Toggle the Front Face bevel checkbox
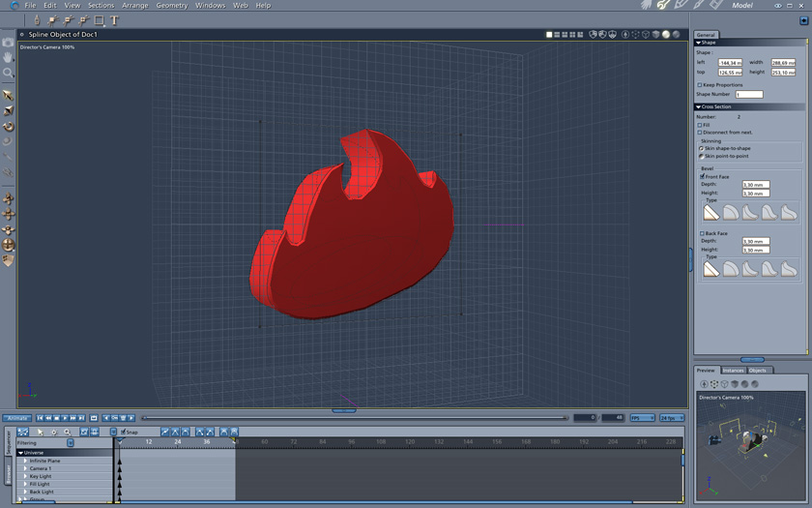 701,177
